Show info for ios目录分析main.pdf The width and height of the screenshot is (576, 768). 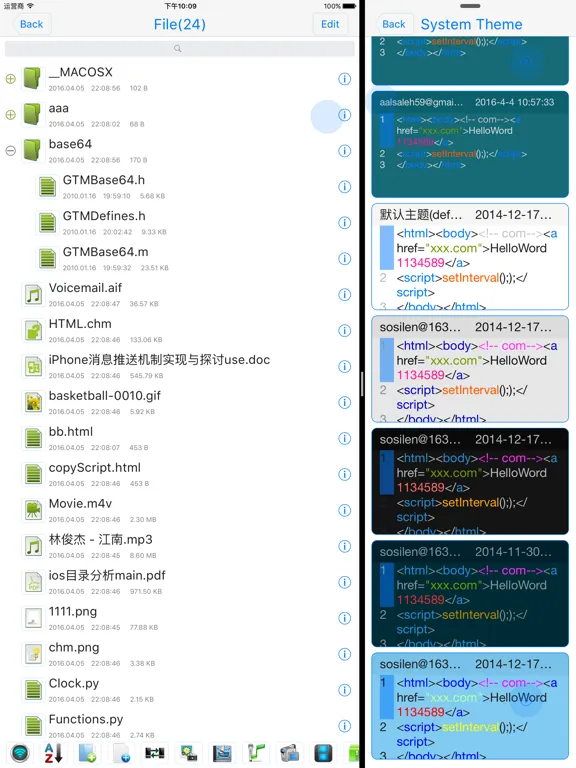(x=345, y=582)
